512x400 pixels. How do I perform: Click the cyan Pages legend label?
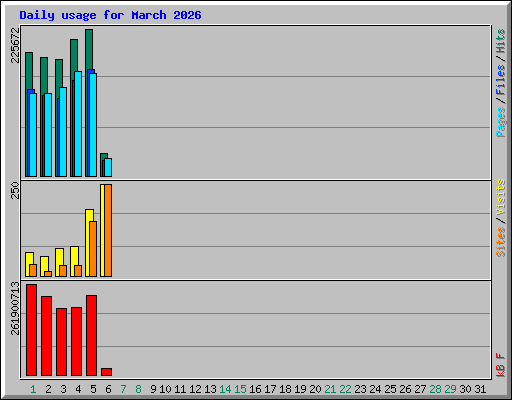[x=501, y=122]
